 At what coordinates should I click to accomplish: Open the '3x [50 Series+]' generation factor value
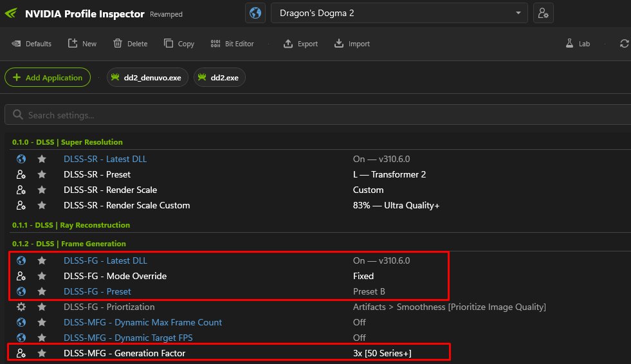point(382,353)
